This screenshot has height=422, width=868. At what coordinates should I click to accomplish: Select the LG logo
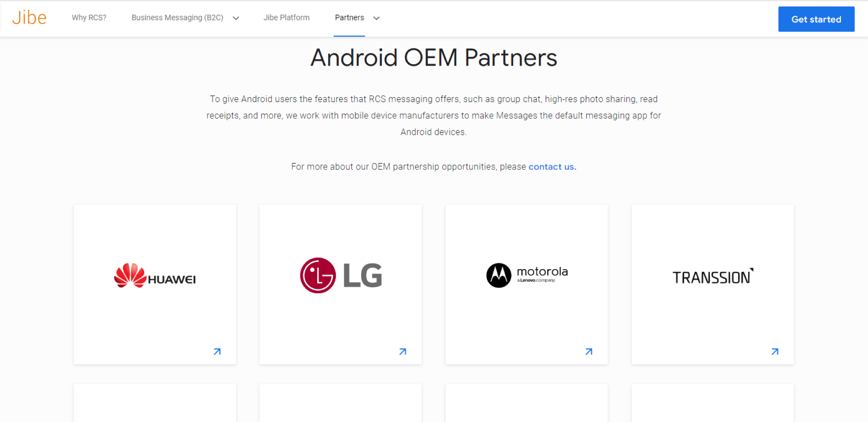(341, 275)
